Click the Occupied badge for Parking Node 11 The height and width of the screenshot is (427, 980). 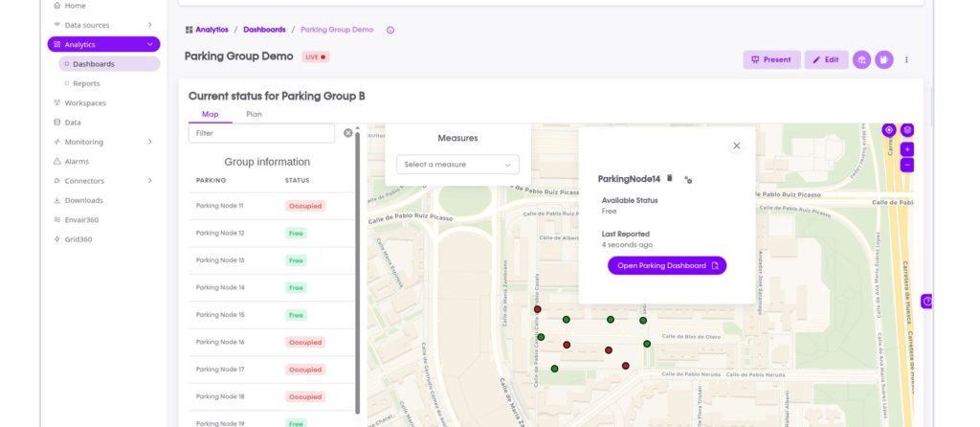(305, 206)
